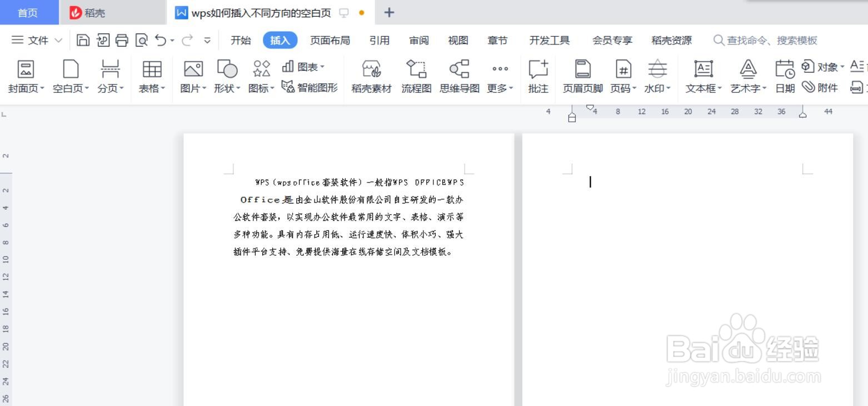Click the display mode icon on document tab
The image size is (868, 406).
click(344, 12)
